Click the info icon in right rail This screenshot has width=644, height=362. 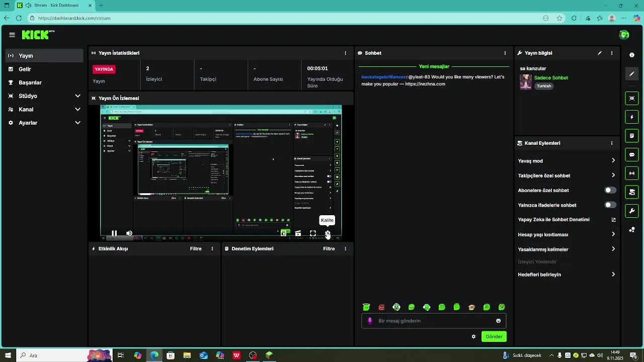pos(632,55)
